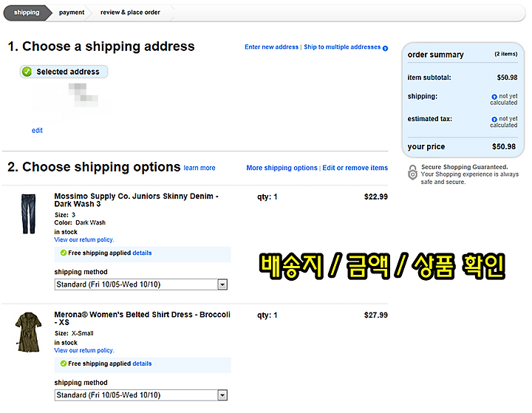This screenshot has height=413, width=532.
Task: View return policy for the skinny denim
Action: pyautogui.click(x=84, y=239)
